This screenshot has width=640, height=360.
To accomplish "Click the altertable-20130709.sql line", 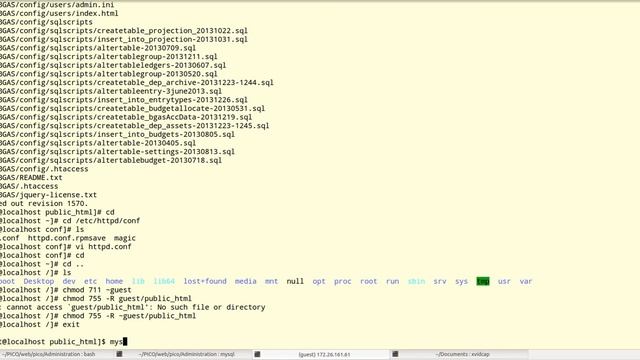I will [x=98, y=48].
